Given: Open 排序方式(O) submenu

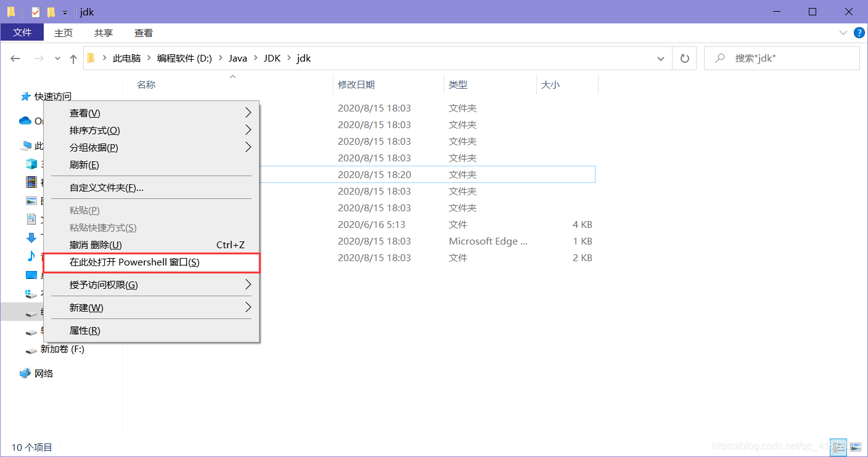Looking at the screenshot, I should [151, 131].
